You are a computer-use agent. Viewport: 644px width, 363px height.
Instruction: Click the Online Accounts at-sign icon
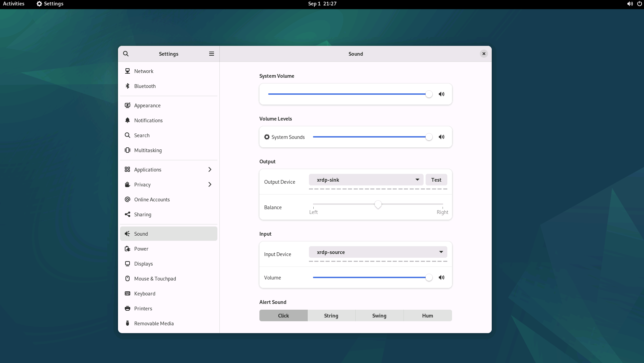[128, 199]
